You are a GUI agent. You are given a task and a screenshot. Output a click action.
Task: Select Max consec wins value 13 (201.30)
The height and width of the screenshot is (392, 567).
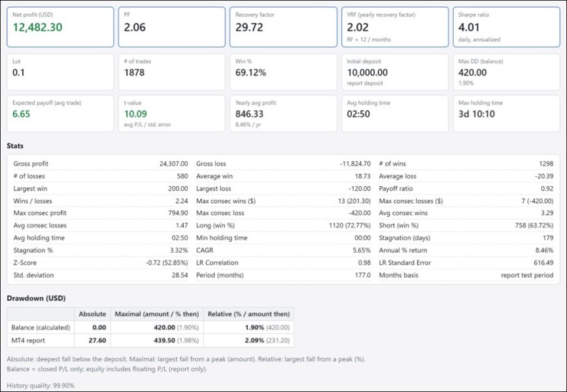point(354,201)
